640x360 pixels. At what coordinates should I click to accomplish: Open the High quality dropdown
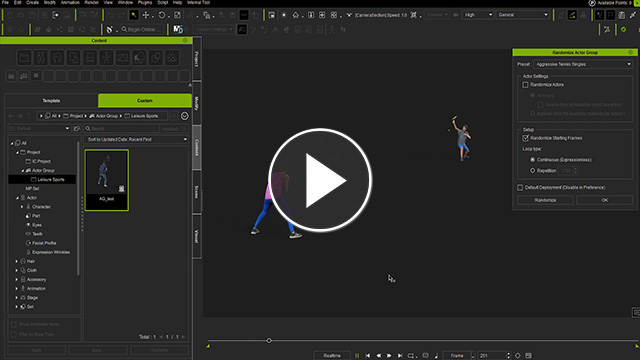point(478,15)
